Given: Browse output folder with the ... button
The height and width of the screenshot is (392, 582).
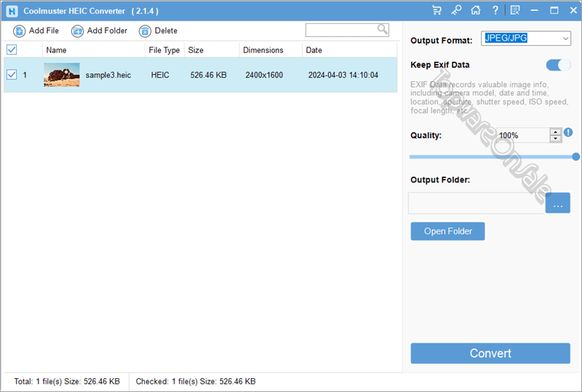Looking at the screenshot, I should (558, 203).
